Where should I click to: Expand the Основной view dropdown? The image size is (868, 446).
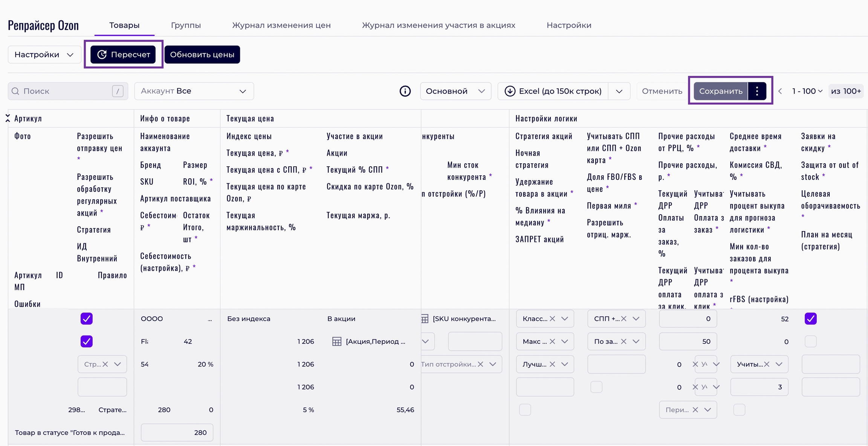[x=455, y=91]
